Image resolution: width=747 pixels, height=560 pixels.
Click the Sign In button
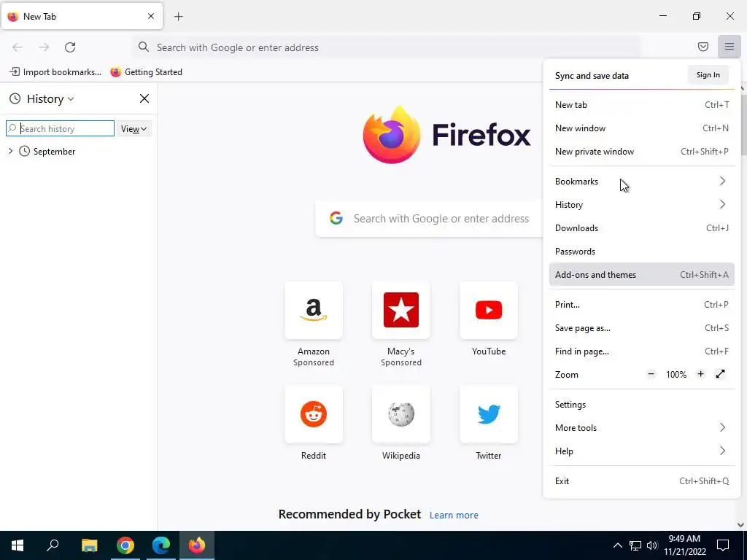[708, 75]
